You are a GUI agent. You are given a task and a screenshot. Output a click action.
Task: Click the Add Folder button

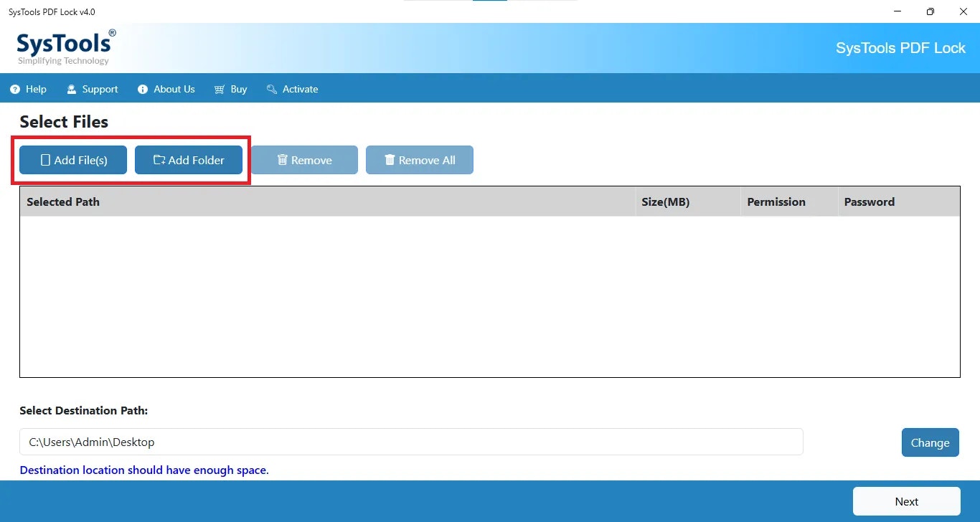(189, 160)
